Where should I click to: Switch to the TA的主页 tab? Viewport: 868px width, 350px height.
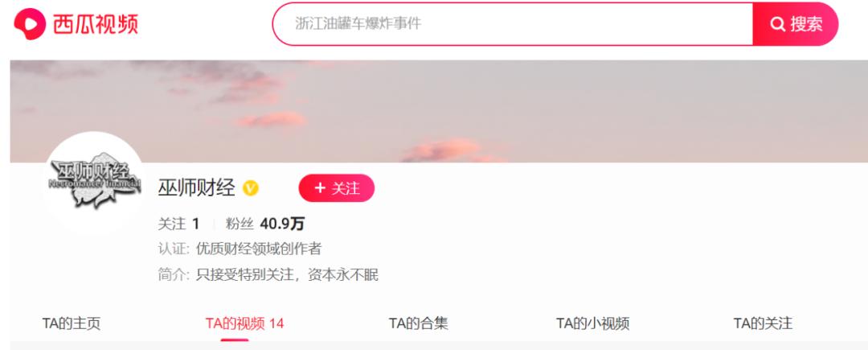(x=72, y=323)
